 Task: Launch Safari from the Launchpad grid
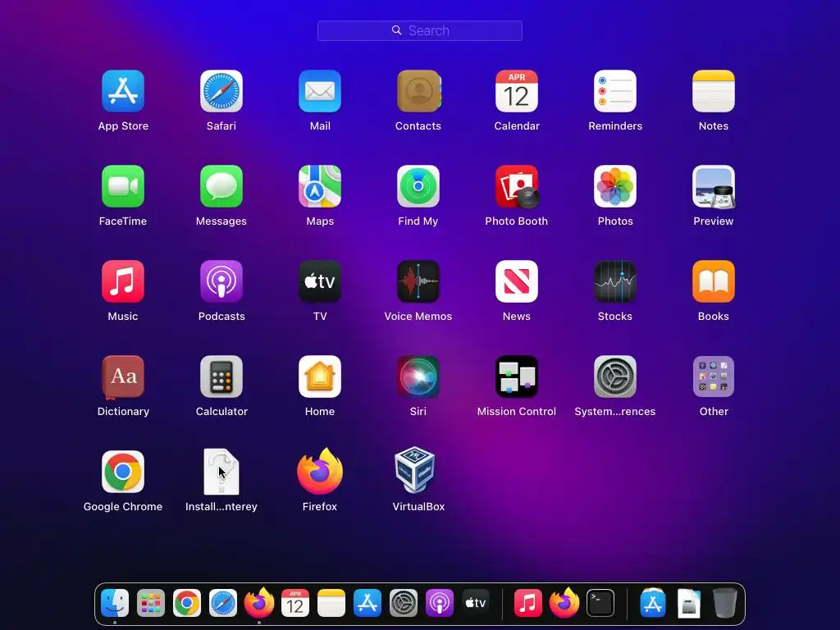click(221, 91)
